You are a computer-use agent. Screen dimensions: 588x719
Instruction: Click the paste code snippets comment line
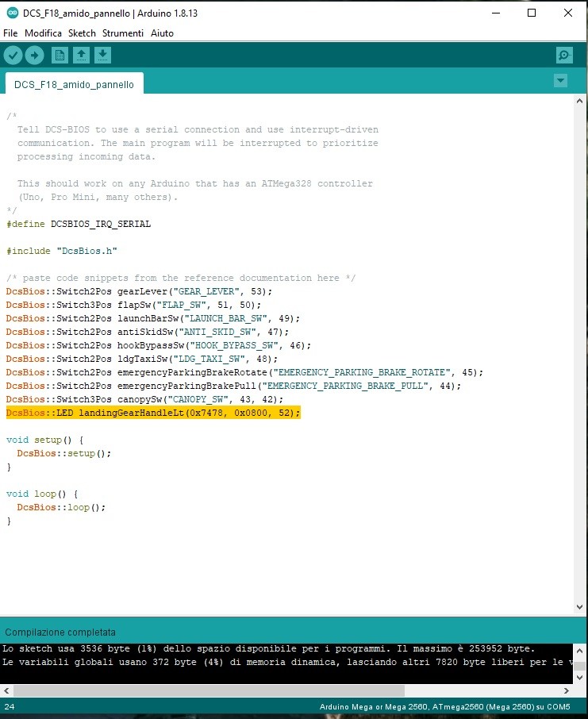pyautogui.click(x=181, y=278)
